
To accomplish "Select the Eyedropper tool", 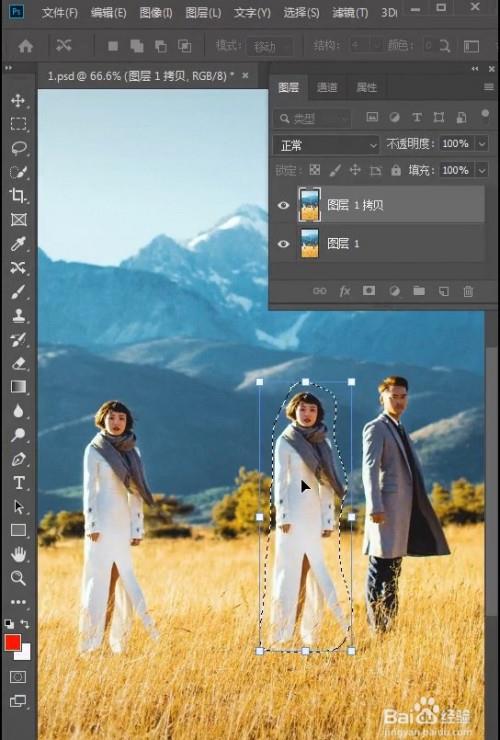I will [18, 244].
